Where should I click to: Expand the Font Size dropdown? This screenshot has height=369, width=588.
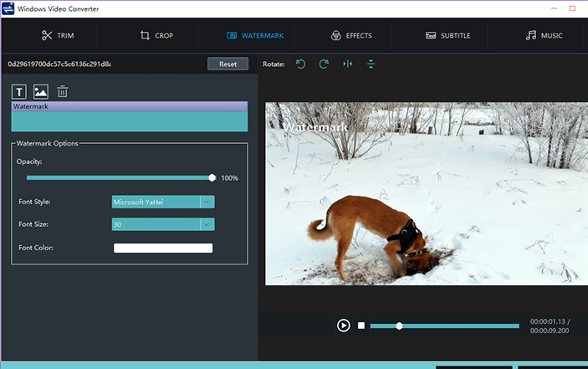(207, 224)
